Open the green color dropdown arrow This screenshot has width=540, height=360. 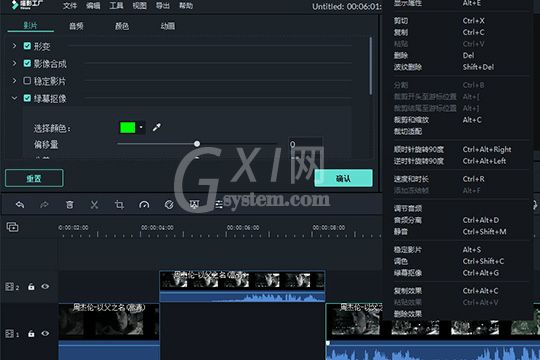[141, 127]
